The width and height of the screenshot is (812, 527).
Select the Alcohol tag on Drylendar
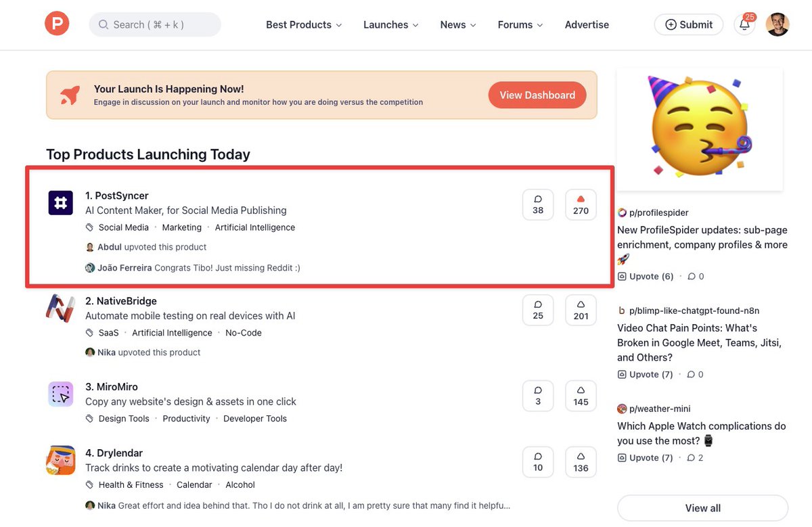pos(240,485)
